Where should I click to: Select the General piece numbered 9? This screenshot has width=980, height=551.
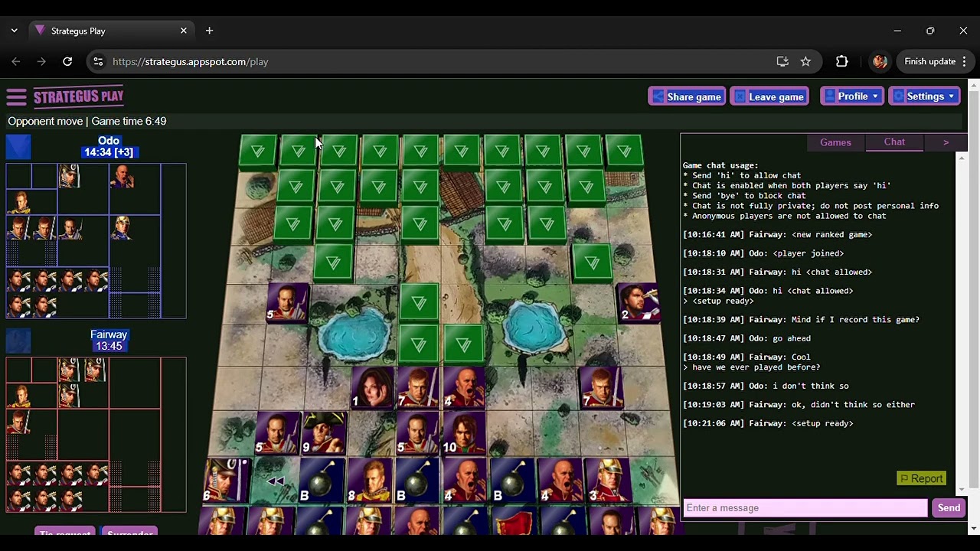click(x=324, y=432)
